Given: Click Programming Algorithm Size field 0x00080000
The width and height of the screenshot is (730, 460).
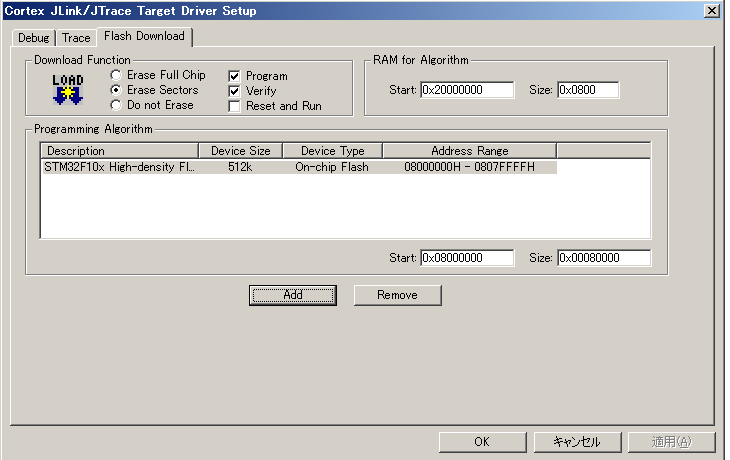Looking at the screenshot, I should click(x=604, y=258).
